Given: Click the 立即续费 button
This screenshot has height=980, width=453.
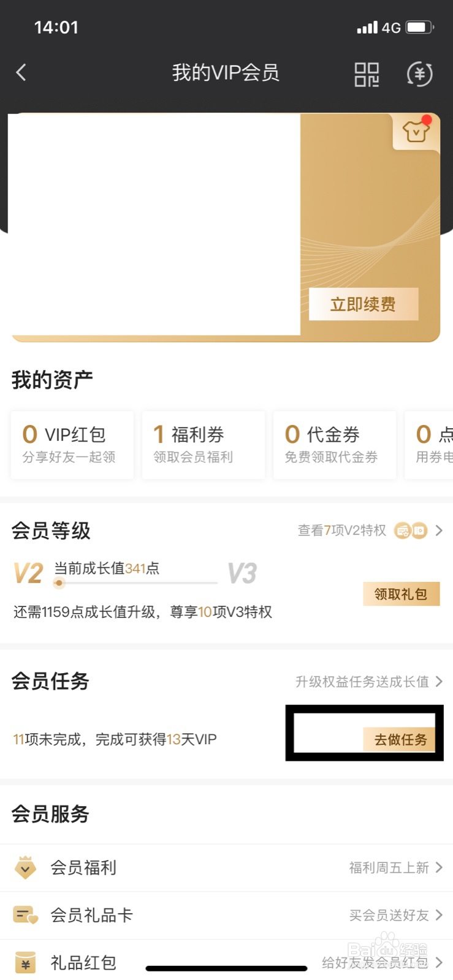Looking at the screenshot, I should 363,304.
